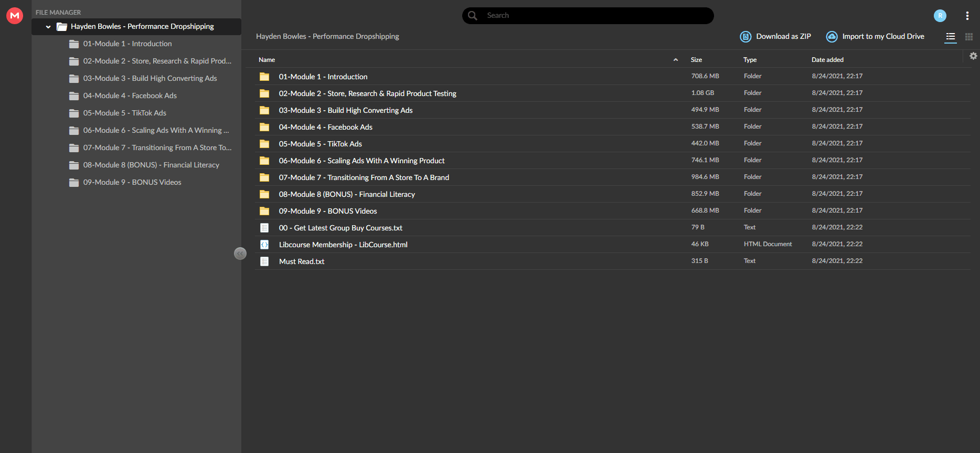Switch to thumbnail grid view

coord(969,37)
